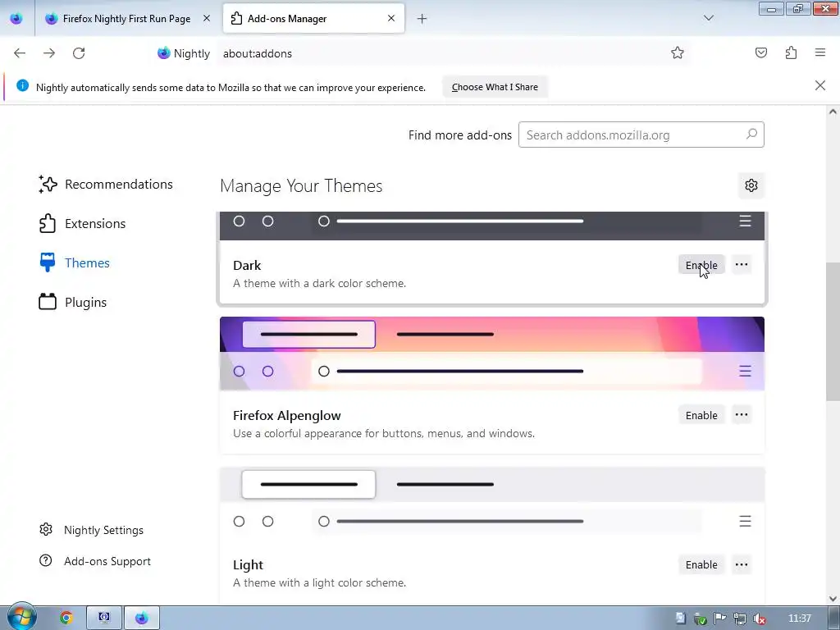840x630 pixels.
Task: Click the Dark theme preview image
Action: 492,226
